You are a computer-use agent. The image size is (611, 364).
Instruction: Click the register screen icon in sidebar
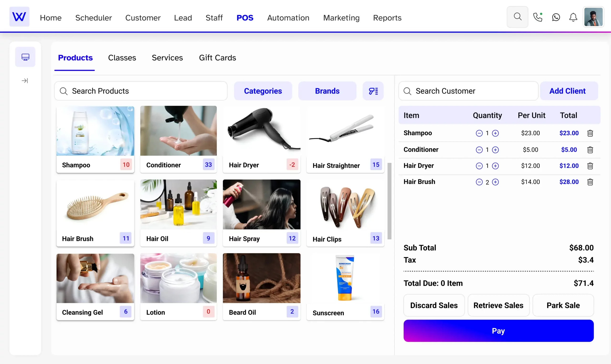click(25, 57)
